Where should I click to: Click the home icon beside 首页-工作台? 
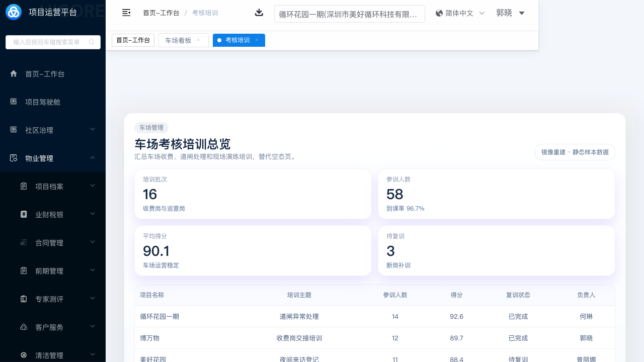pos(14,74)
